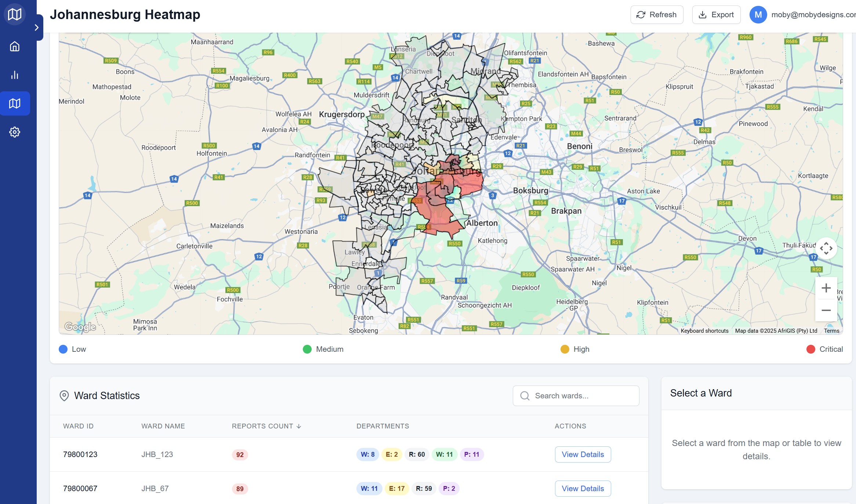856x504 pixels.
Task: Click the Low blue legend dot
Action: point(63,349)
